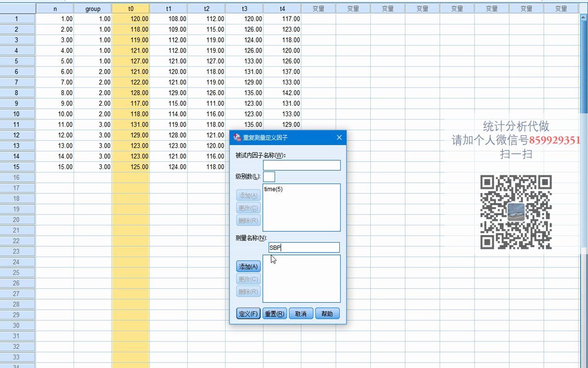Click t4 cell 117.00 in row 1
The width and height of the screenshot is (588, 368).
point(282,19)
